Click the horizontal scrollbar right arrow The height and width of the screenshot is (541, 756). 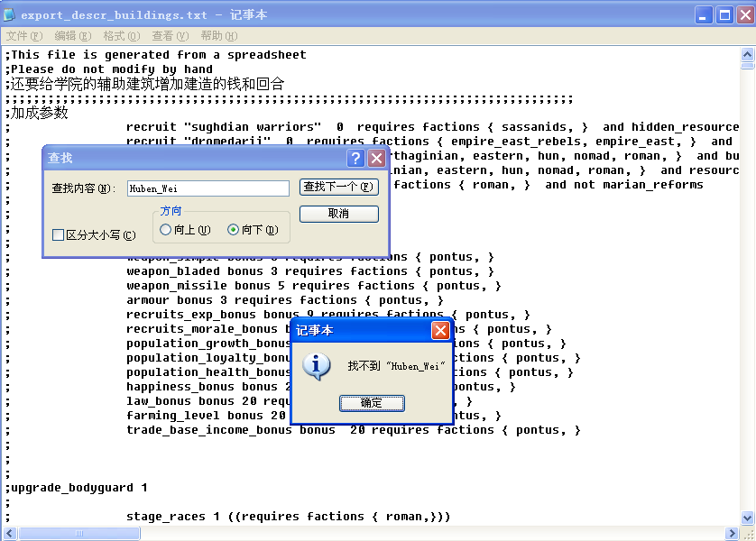click(x=733, y=533)
